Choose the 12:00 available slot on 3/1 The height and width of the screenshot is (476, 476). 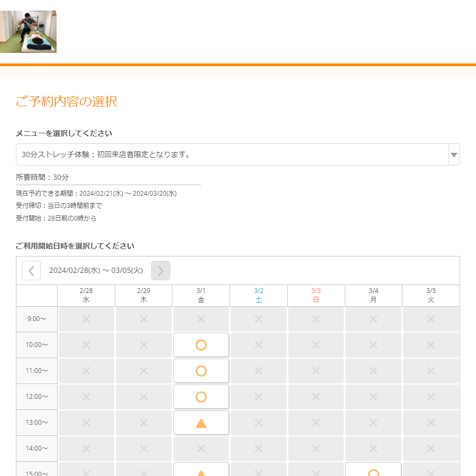click(x=201, y=397)
